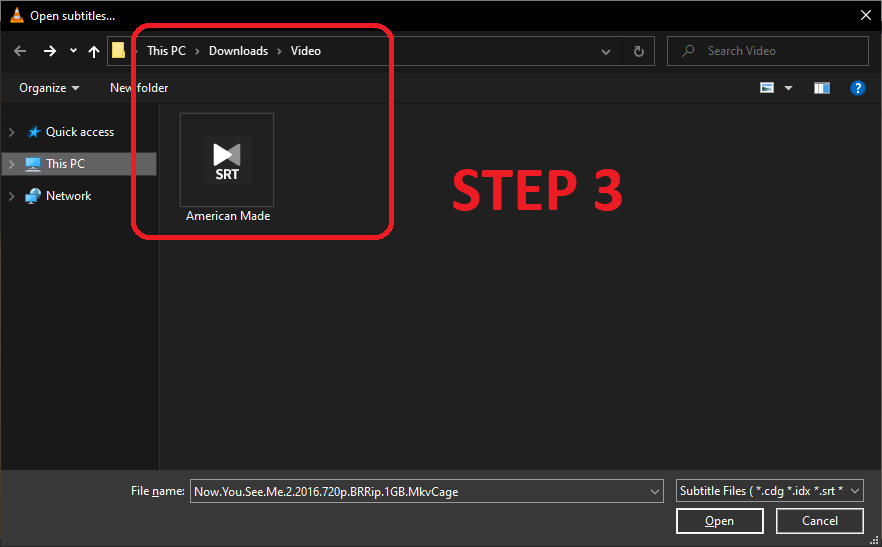882x547 pixels.
Task: Click the Network globe icon
Action: coord(33,196)
